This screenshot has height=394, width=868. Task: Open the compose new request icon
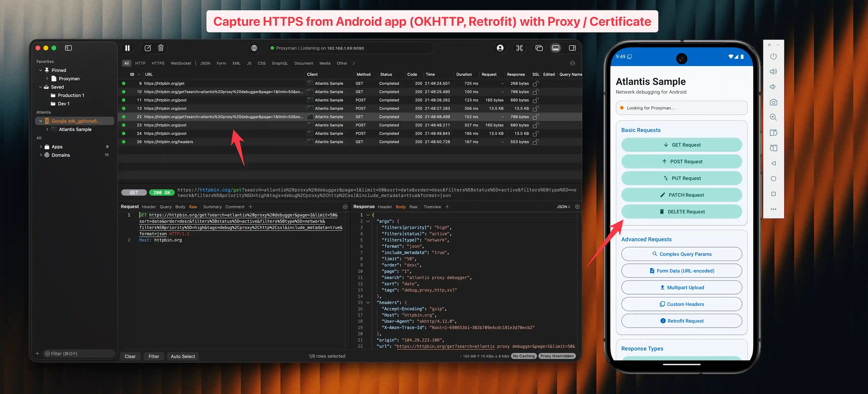tap(148, 48)
